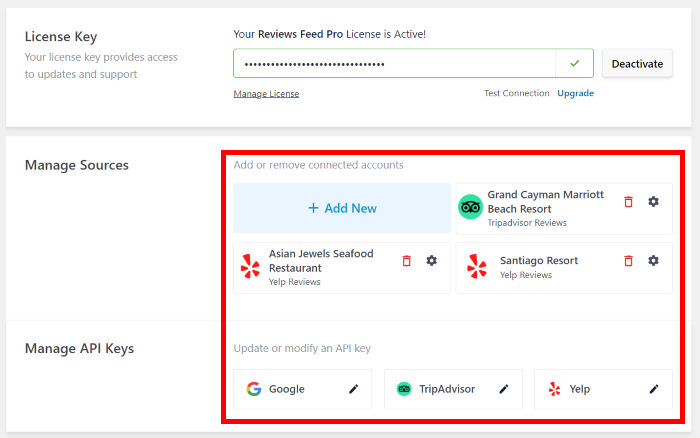Click the green license valid checkmark
The height and width of the screenshot is (438, 700).
coord(574,64)
